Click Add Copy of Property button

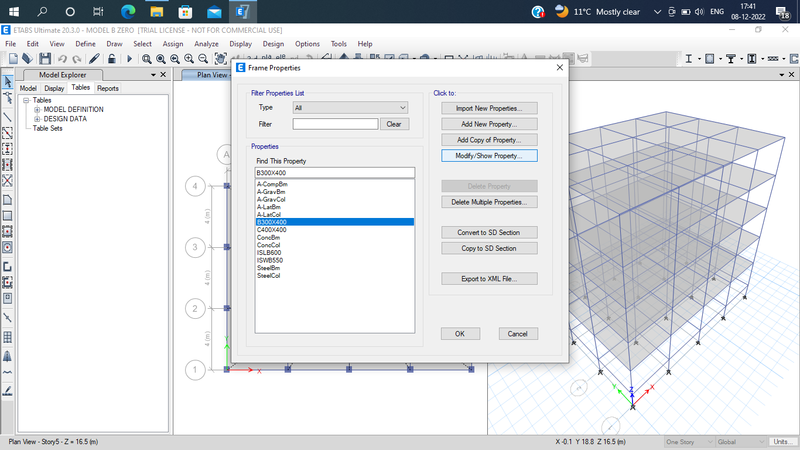coord(489,140)
